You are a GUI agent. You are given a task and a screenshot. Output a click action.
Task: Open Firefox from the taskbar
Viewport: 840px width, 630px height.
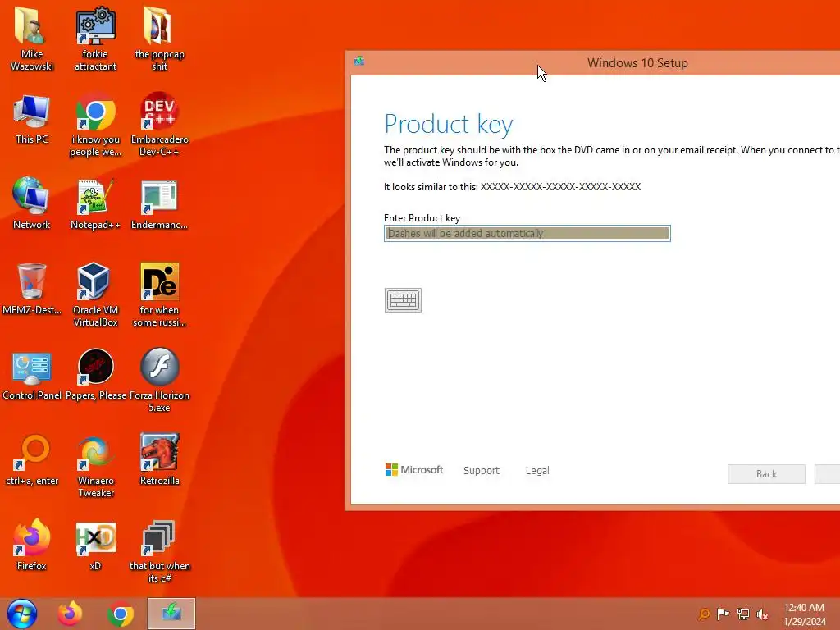(x=71, y=614)
